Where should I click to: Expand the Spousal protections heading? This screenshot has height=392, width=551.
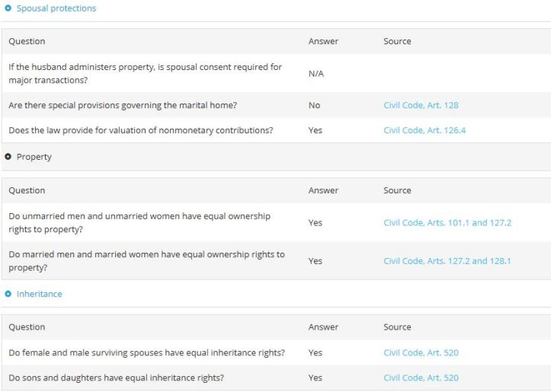click(x=56, y=8)
